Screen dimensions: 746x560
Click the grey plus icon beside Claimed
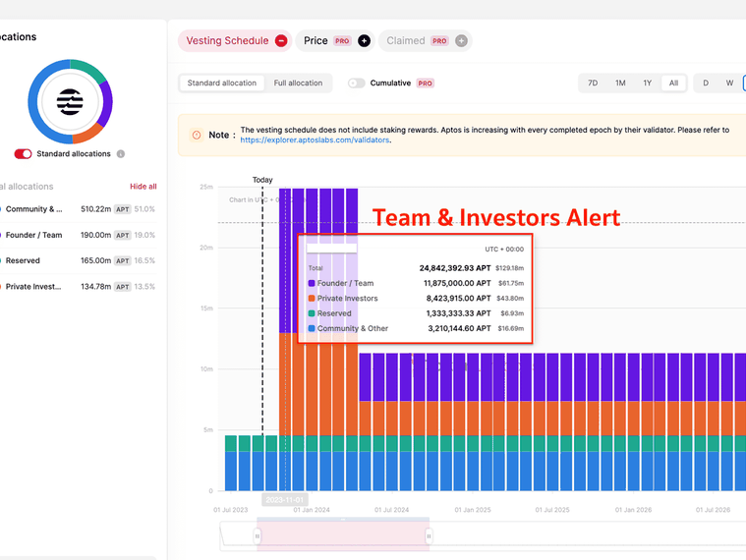461,41
